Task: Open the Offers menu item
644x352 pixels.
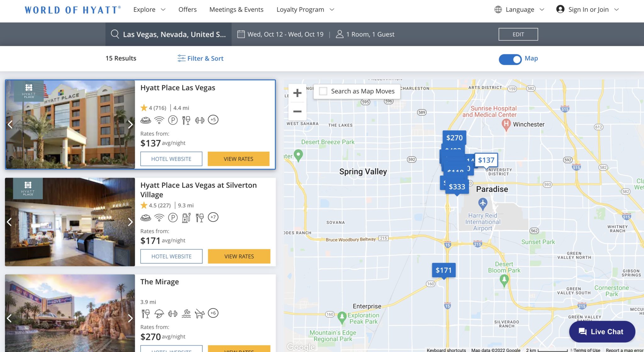Action: [x=187, y=9]
